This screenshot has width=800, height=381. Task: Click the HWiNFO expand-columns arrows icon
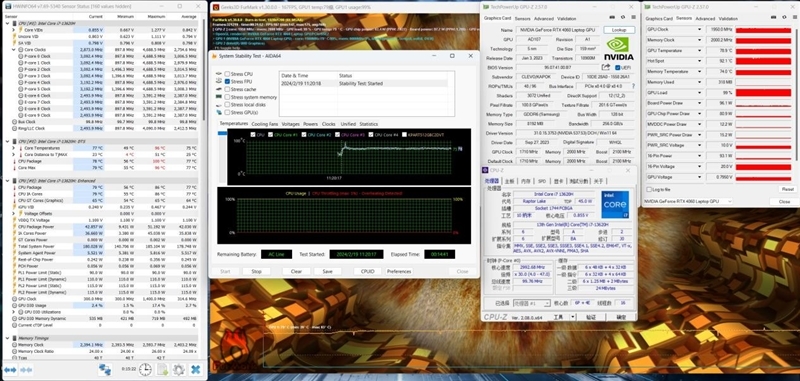(x=11, y=370)
